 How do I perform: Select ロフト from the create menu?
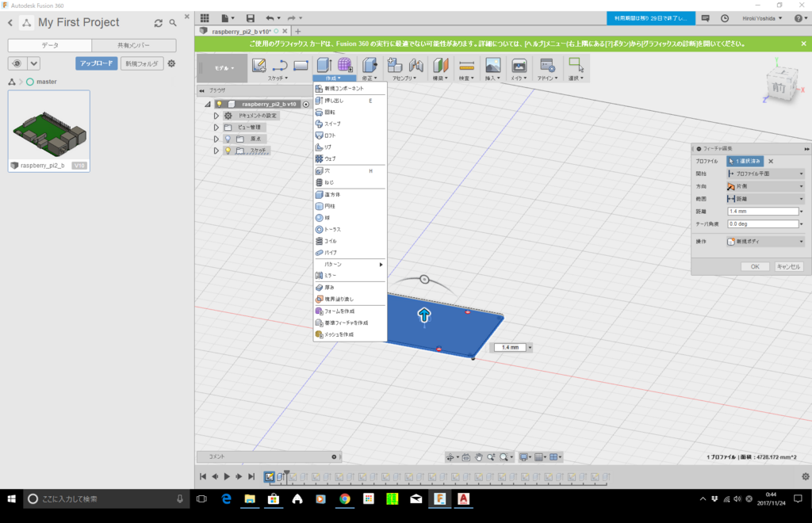350,136
